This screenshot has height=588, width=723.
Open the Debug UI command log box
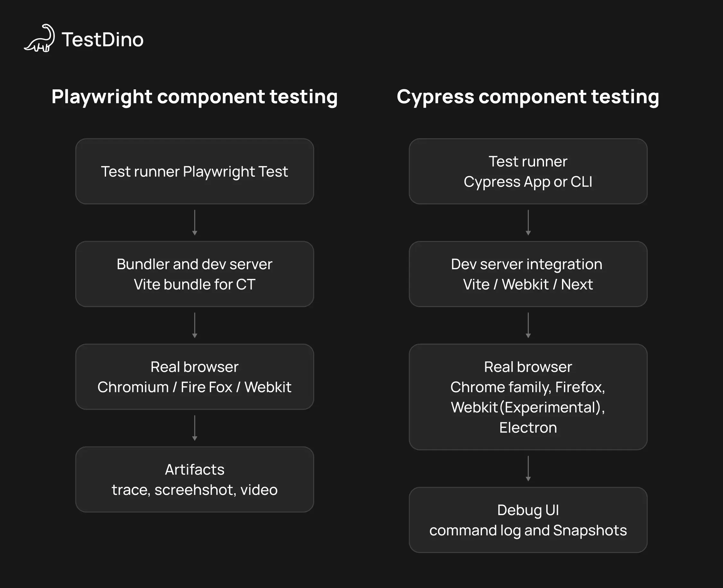pos(528,520)
